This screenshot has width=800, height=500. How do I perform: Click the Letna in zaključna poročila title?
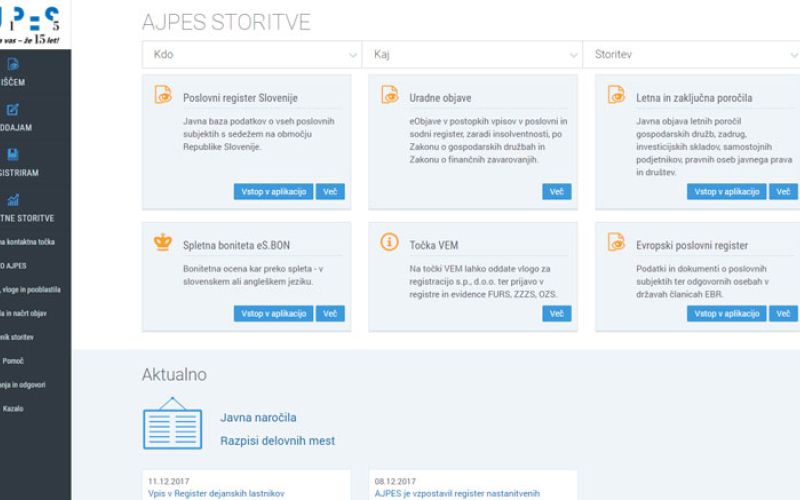694,98
